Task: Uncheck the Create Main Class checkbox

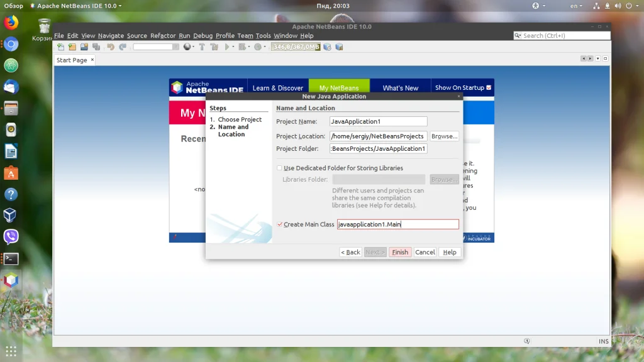Action: coord(279,224)
